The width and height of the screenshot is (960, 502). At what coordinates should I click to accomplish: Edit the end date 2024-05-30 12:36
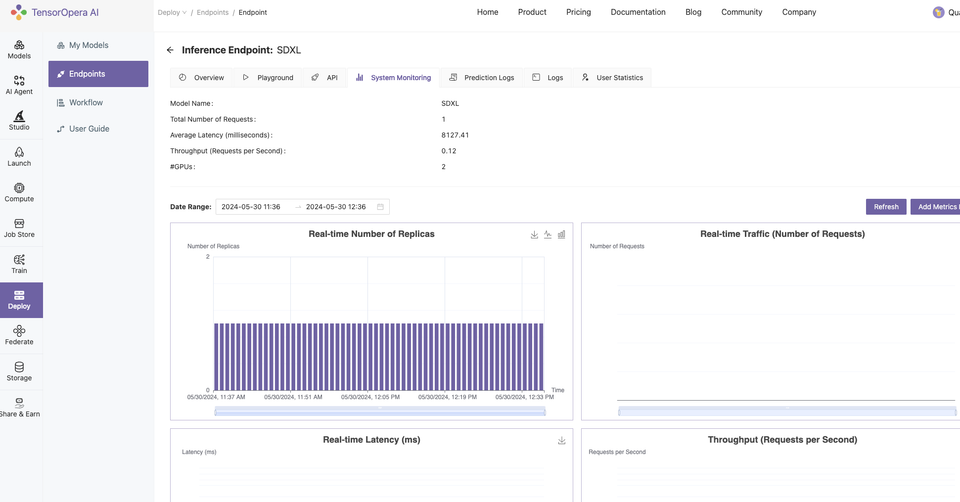click(336, 207)
